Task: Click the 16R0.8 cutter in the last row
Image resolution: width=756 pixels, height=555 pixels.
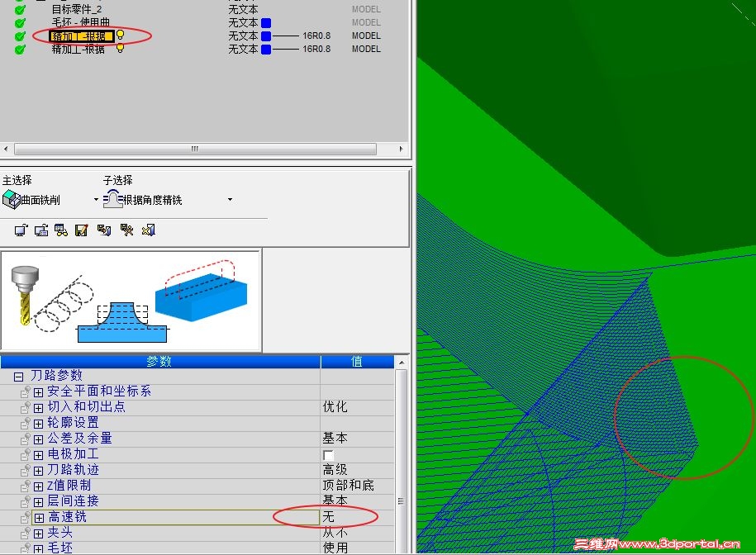Action: (x=316, y=50)
